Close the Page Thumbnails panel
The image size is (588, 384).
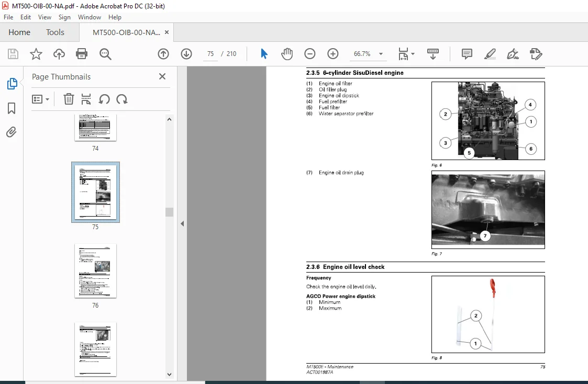pyautogui.click(x=162, y=76)
